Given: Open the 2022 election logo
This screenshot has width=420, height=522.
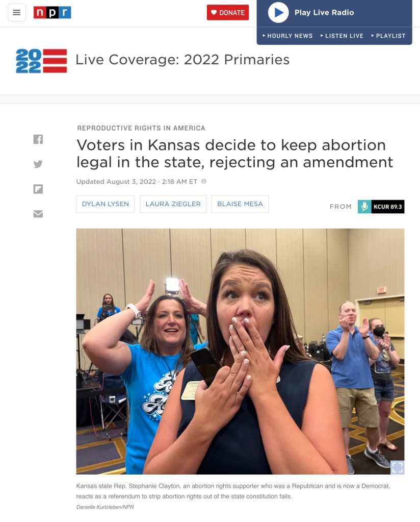Looking at the screenshot, I should (x=42, y=61).
